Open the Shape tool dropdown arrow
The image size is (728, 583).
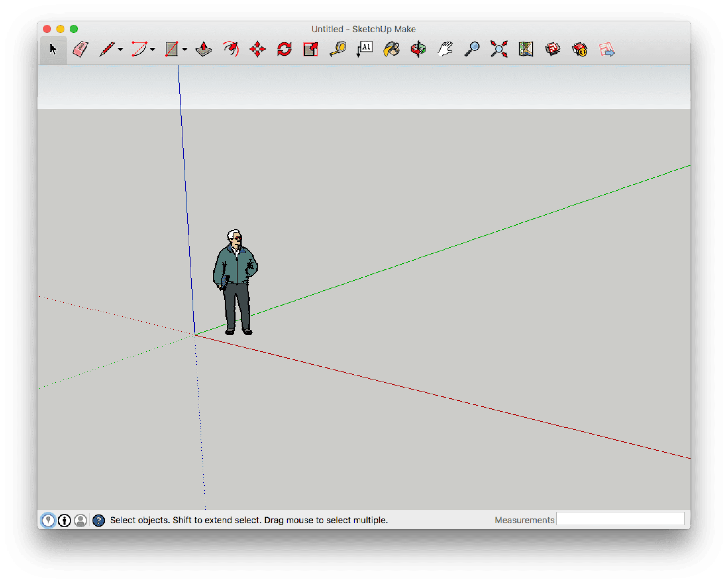[x=185, y=49]
